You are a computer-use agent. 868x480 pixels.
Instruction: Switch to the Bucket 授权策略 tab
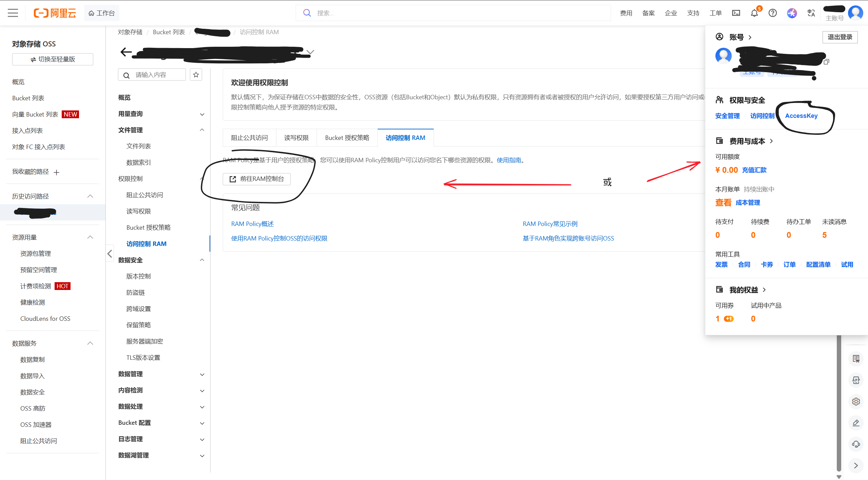(347, 138)
